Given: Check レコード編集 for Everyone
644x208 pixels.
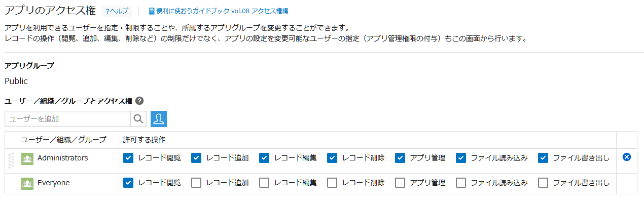Looking at the screenshot, I should tap(264, 183).
